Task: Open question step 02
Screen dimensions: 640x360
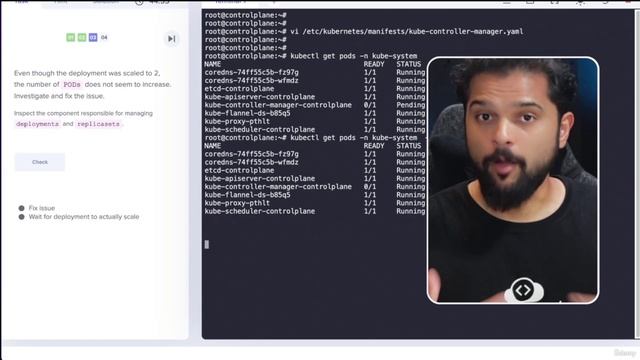Action: [82, 38]
